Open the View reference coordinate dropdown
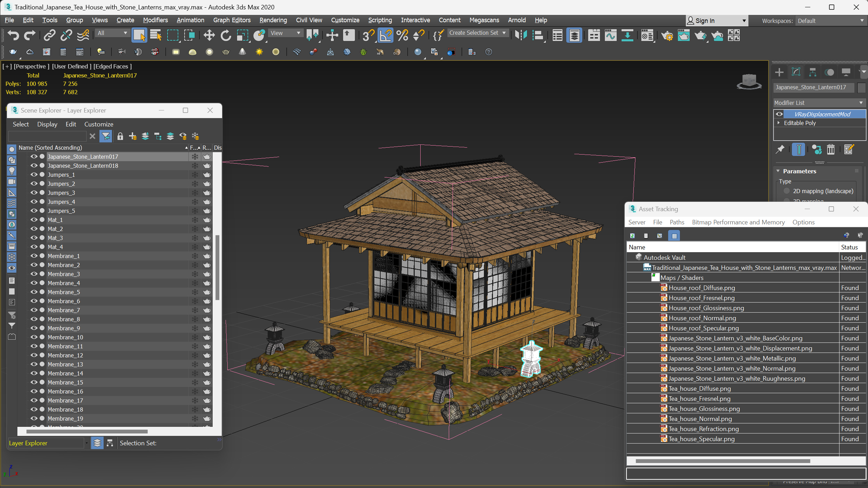The height and width of the screenshot is (488, 868). [285, 33]
